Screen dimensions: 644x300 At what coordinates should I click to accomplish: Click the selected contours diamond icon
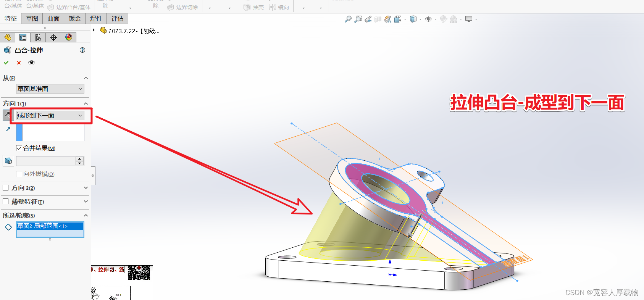[x=8, y=227]
